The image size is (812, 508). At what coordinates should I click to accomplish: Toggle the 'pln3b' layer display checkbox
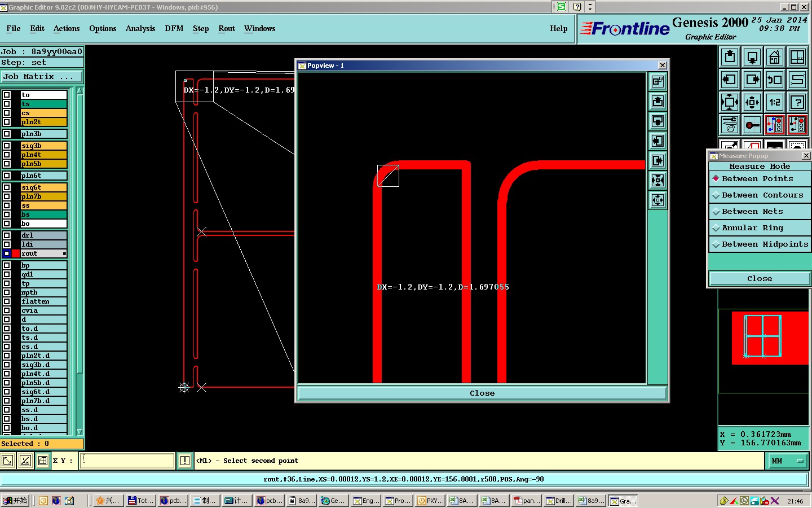tap(7, 134)
